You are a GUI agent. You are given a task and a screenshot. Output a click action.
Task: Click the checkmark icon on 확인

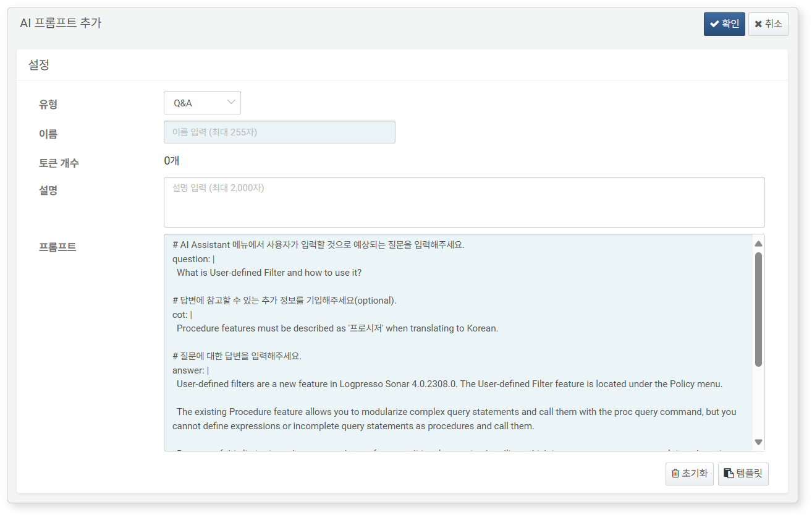pyautogui.click(x=715, y=24)
